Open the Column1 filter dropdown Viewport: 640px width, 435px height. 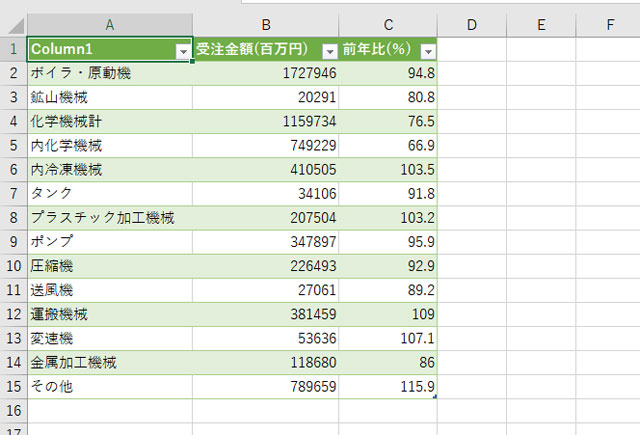click(183, 51)
